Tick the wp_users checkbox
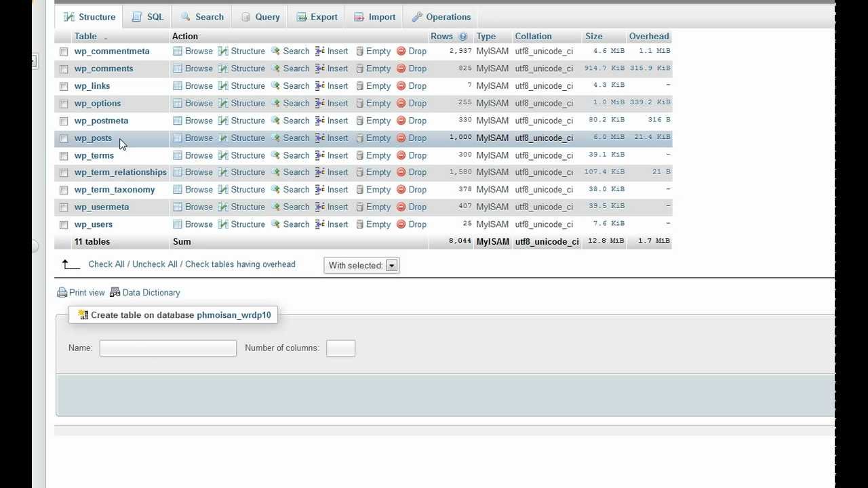This screenshot has width=868, height=488. click(64, 225)
